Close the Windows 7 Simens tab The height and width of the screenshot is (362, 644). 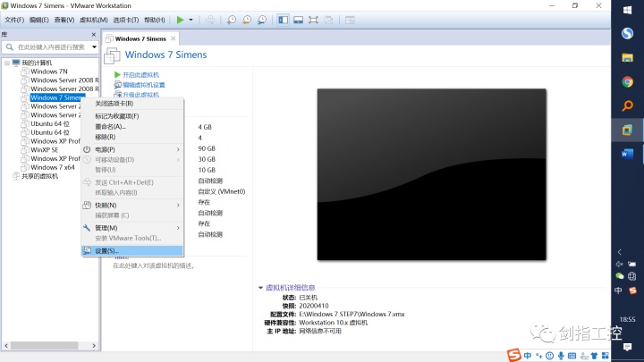coord(174,38)
